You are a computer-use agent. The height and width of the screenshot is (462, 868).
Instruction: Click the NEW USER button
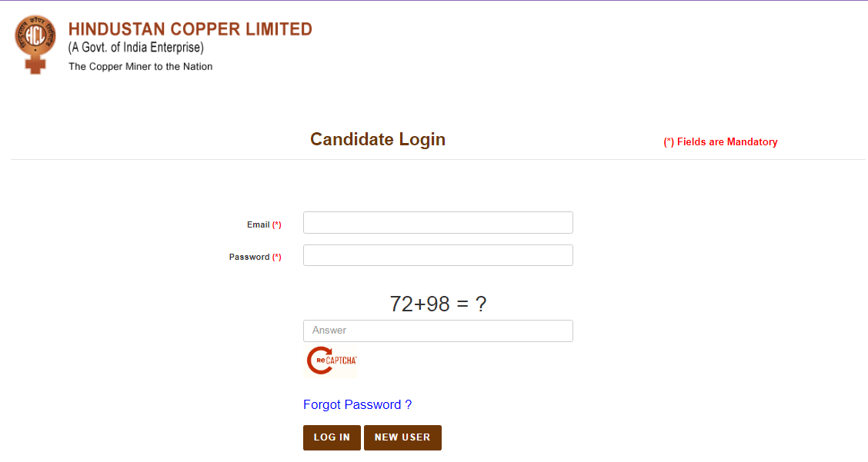point(402,437)
